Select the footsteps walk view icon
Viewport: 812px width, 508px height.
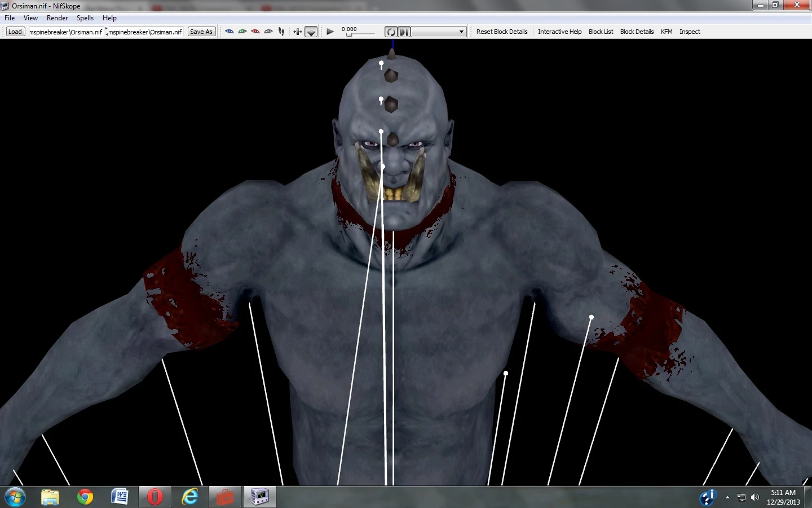coord(281,32)
